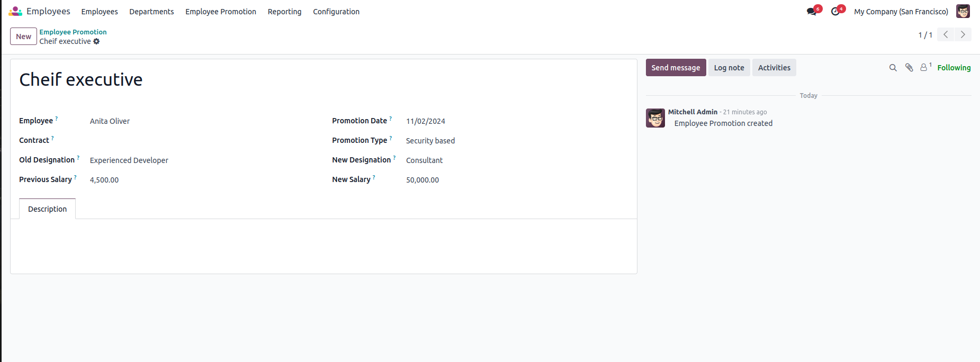Show followers list icon
The width and height of the screenshot is (980, 362).
coord(924,68)
